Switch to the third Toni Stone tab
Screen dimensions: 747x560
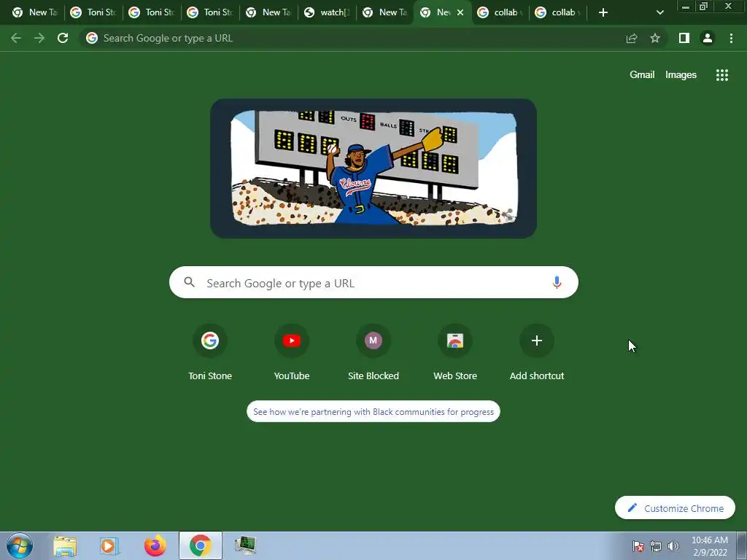(210, 12)
